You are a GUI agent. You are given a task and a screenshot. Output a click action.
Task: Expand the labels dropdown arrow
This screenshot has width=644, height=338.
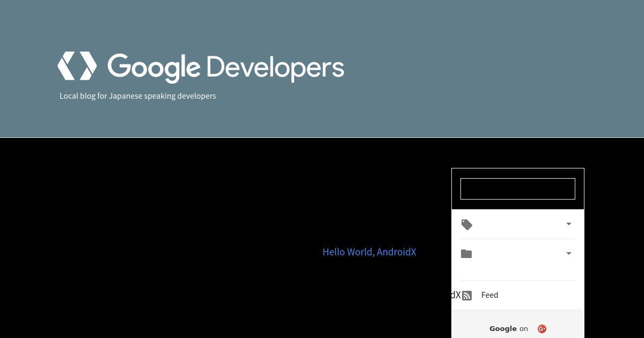click(x=569, y=224)
